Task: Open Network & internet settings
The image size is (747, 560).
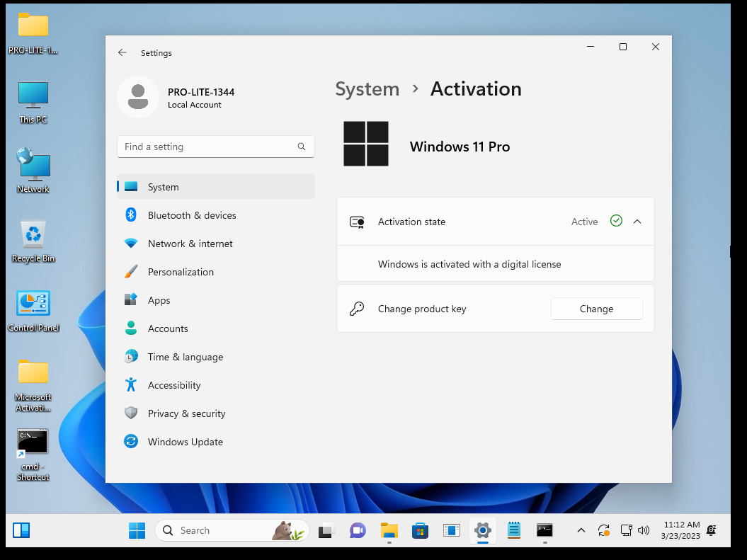Action: pos(216,244)
